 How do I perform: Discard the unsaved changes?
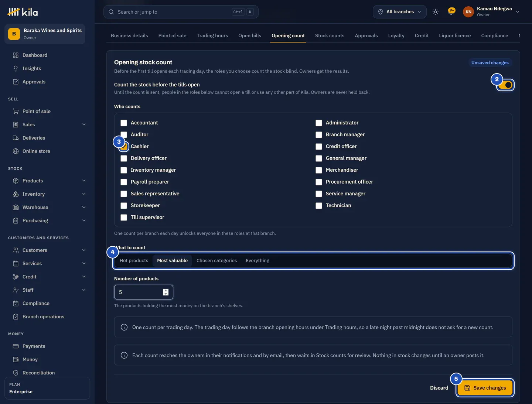[x=439, y=388]
